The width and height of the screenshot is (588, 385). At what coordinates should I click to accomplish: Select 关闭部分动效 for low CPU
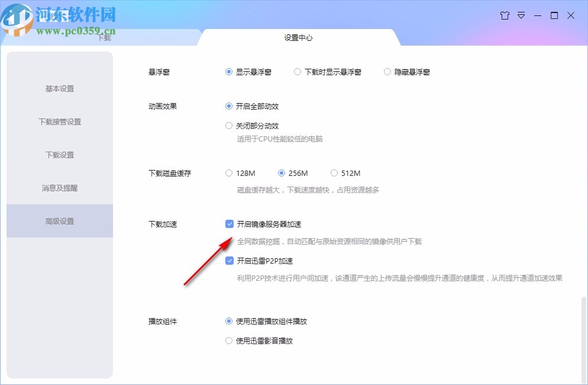(x=229, y=126)
